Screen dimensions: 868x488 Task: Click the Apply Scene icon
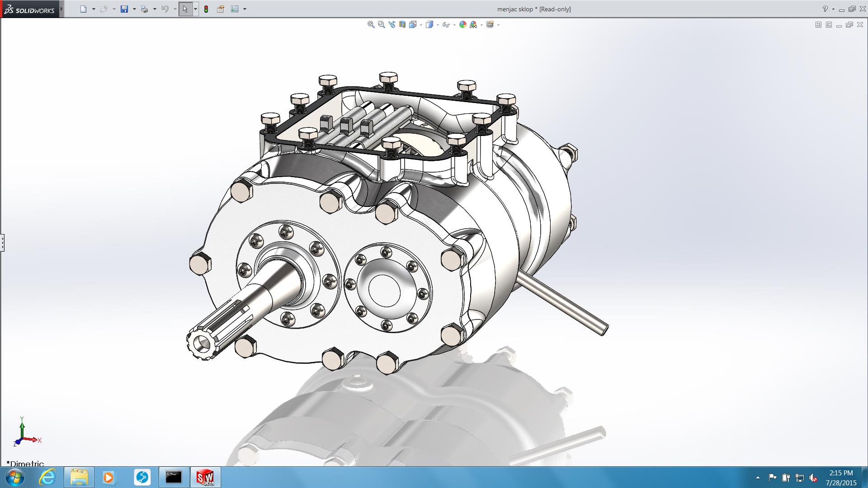[473, 25]
